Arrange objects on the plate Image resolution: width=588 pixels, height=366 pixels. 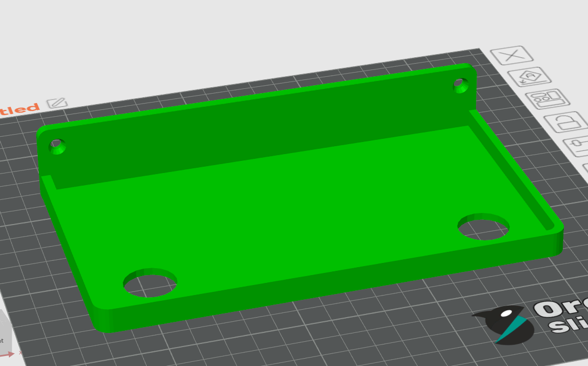tap(548, 99)
